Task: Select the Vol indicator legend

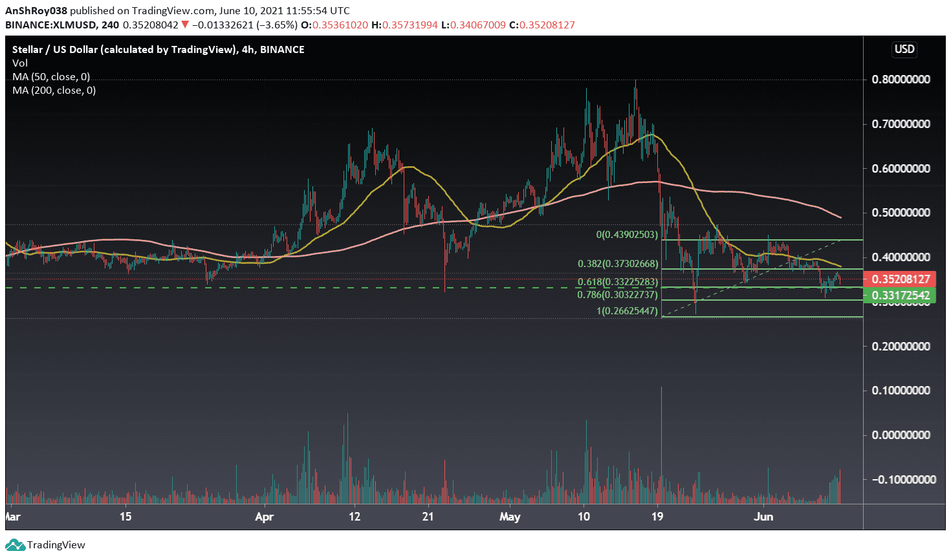Action: pyautogui.click(x=20, y=63)
